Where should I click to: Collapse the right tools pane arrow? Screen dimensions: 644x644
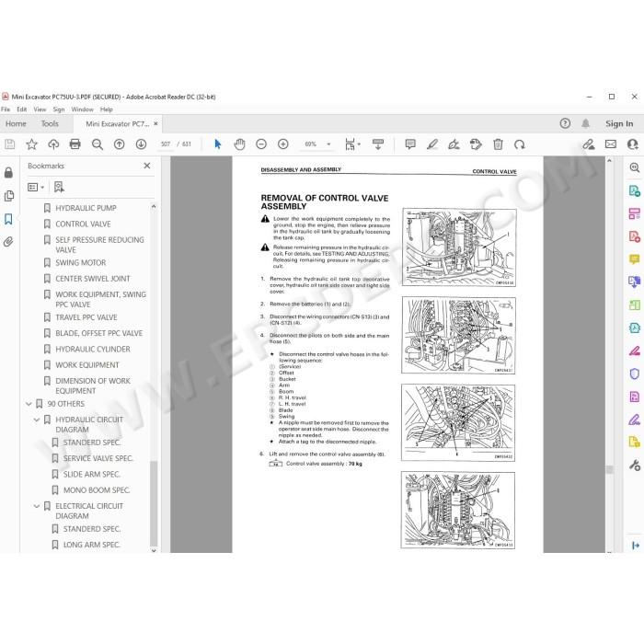coord(636,545)
